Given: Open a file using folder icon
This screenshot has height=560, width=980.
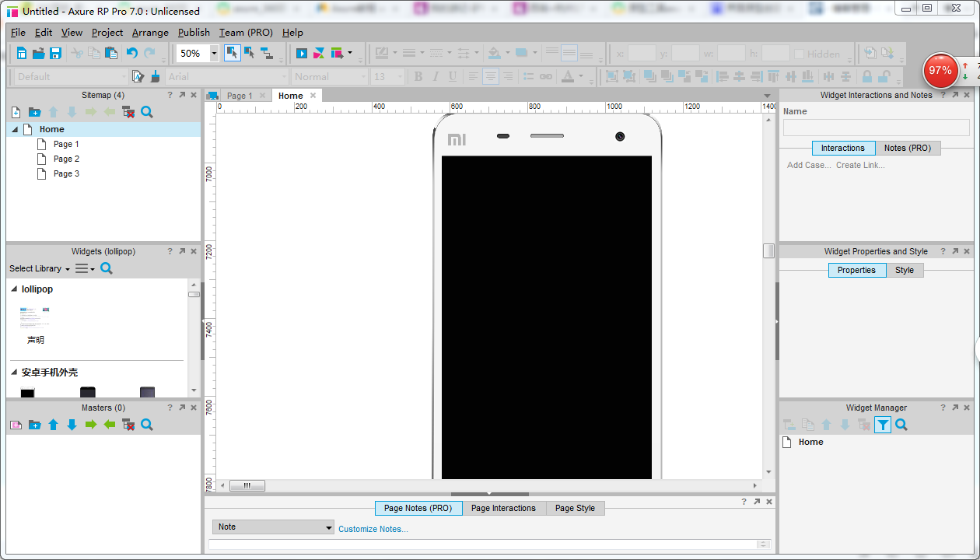Looking at the screenshot, I should click(x=38, y=53).
